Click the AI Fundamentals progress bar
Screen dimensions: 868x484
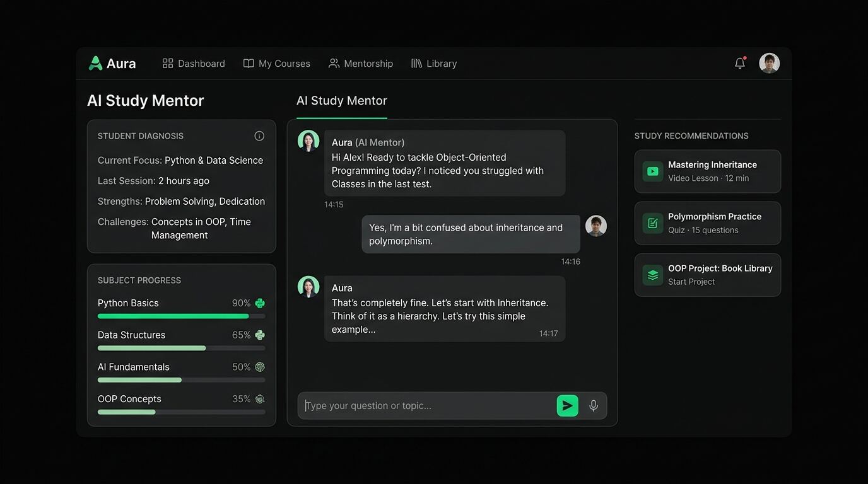point(182,380)
